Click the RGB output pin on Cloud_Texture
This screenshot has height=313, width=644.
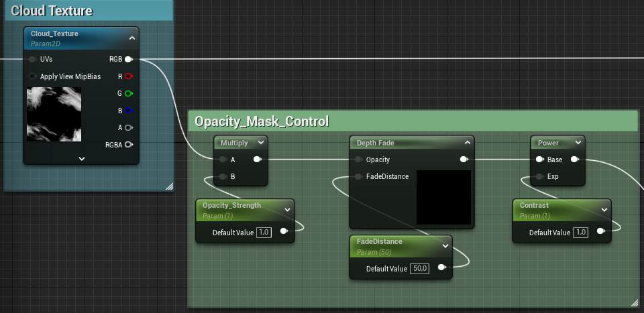pos(129,60)
